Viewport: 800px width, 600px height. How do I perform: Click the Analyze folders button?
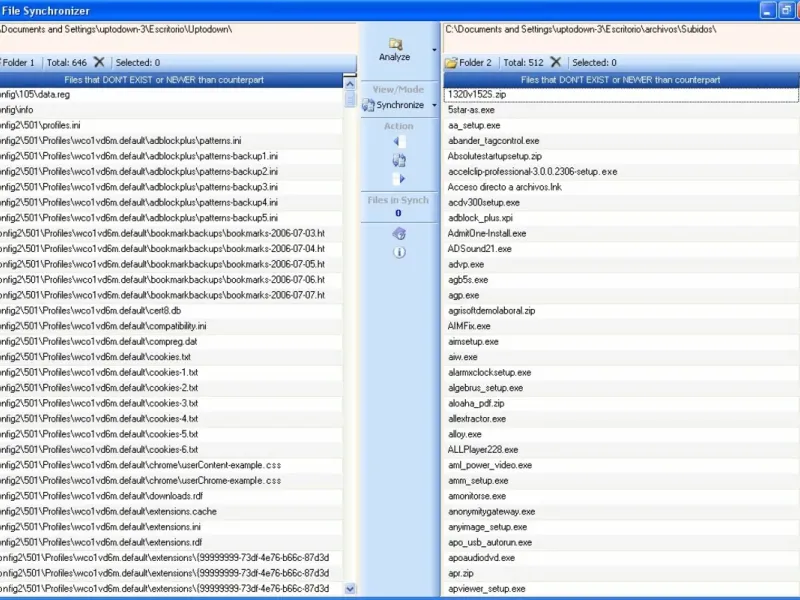(x=394, y=50)
